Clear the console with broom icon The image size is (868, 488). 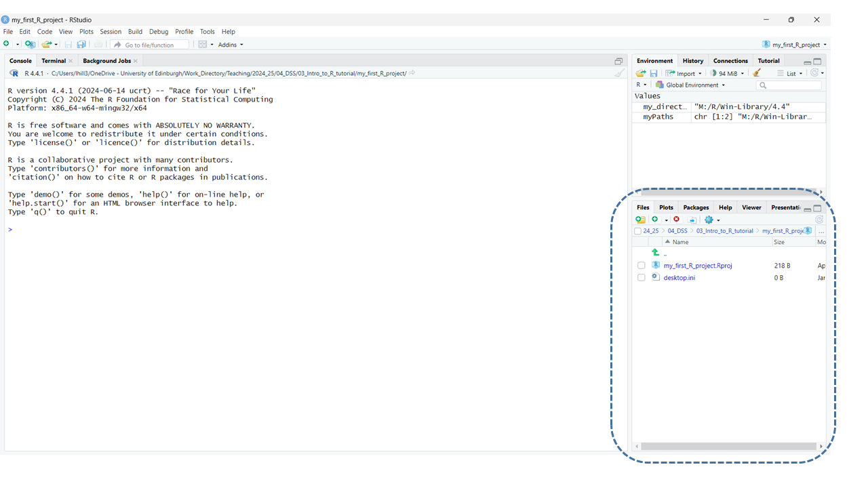619,73
